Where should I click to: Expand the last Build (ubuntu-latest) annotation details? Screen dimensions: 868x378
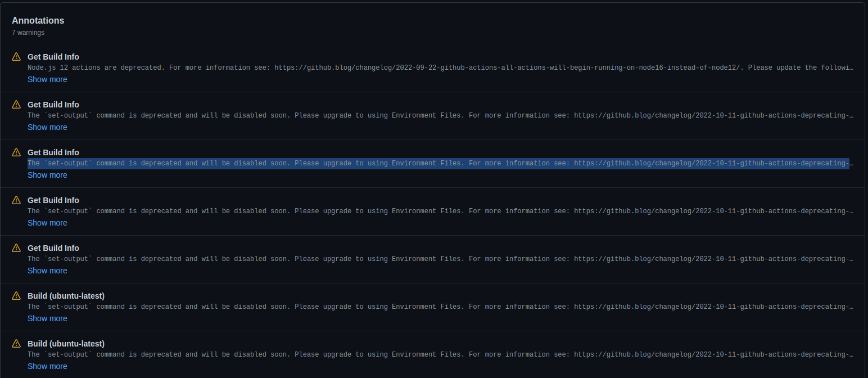(x=47, y=366)
